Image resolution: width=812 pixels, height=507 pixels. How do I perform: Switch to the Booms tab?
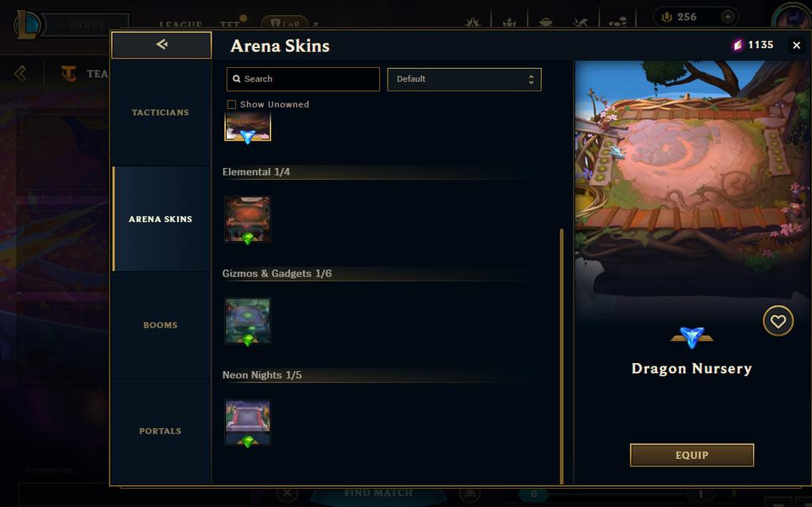click(160, 325)
